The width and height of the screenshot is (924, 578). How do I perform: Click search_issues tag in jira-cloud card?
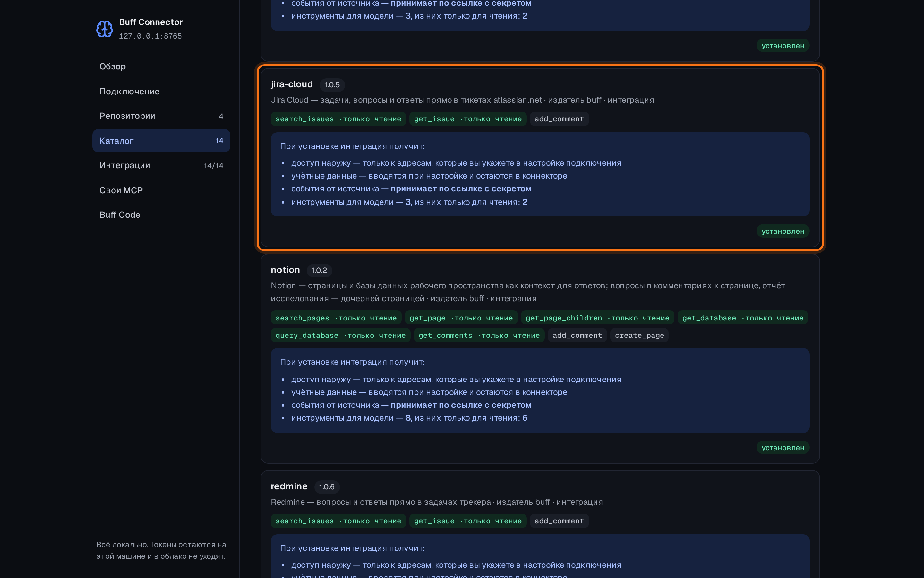tap(338, 119)
